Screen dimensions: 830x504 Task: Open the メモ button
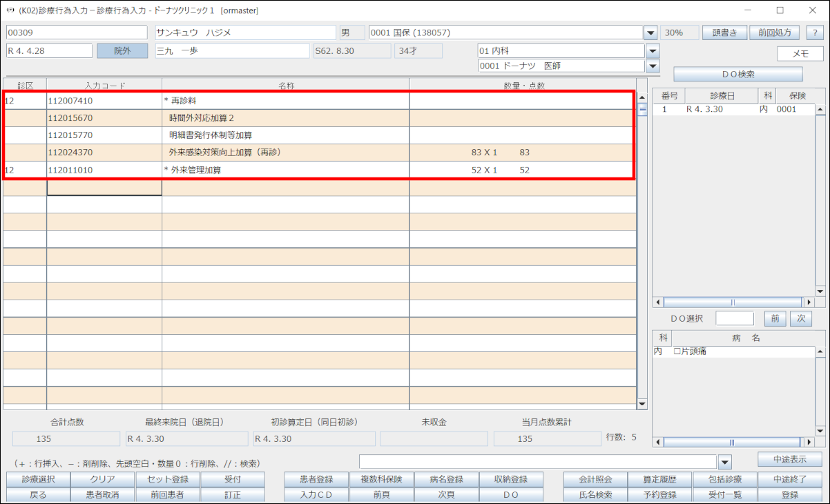point(800,53)
